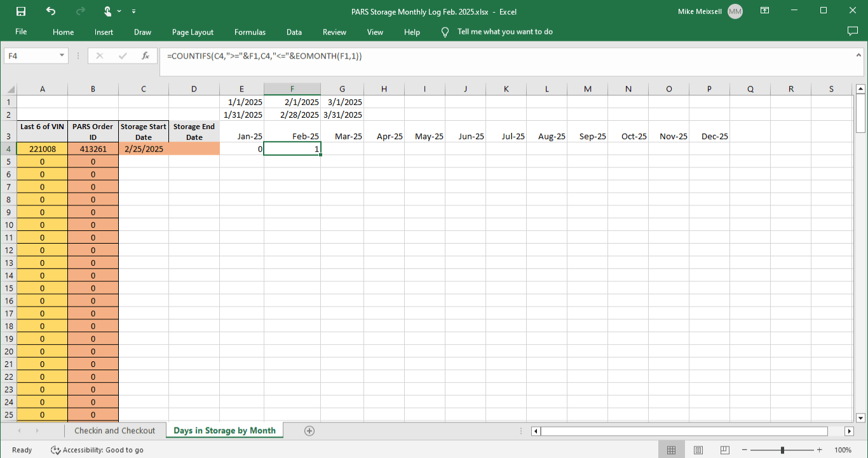Switch to Page Break Preview
This screenshot has width=868, height=458.
pos(725,450)
